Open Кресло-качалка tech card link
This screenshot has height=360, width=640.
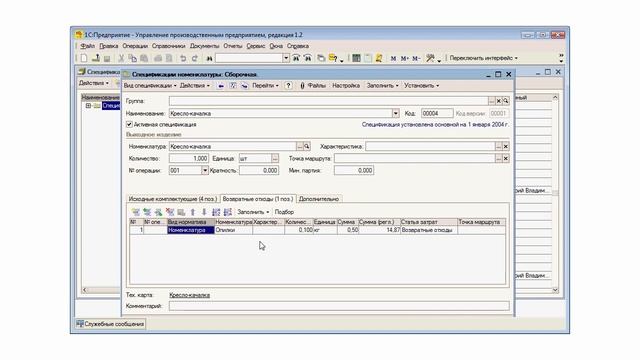[x=189, y=295]
